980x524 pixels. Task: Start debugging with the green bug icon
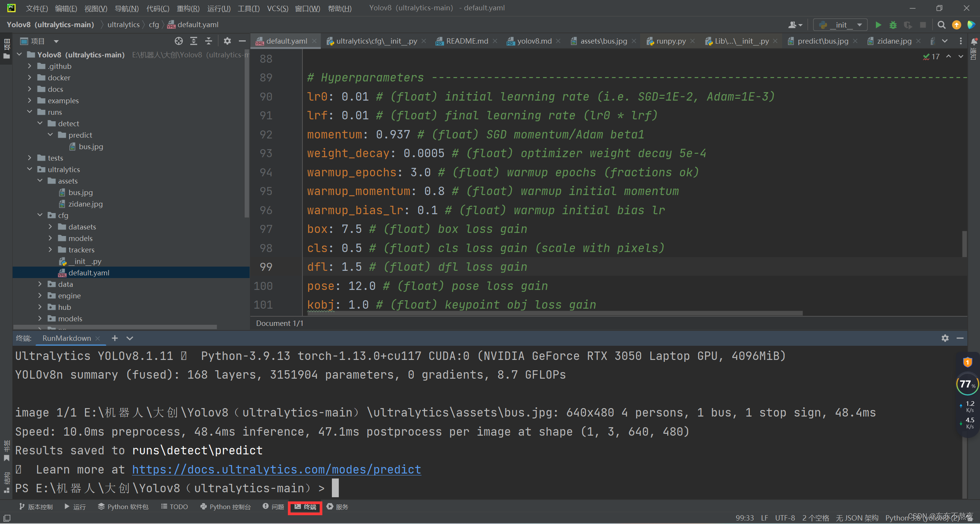point(893,25)
